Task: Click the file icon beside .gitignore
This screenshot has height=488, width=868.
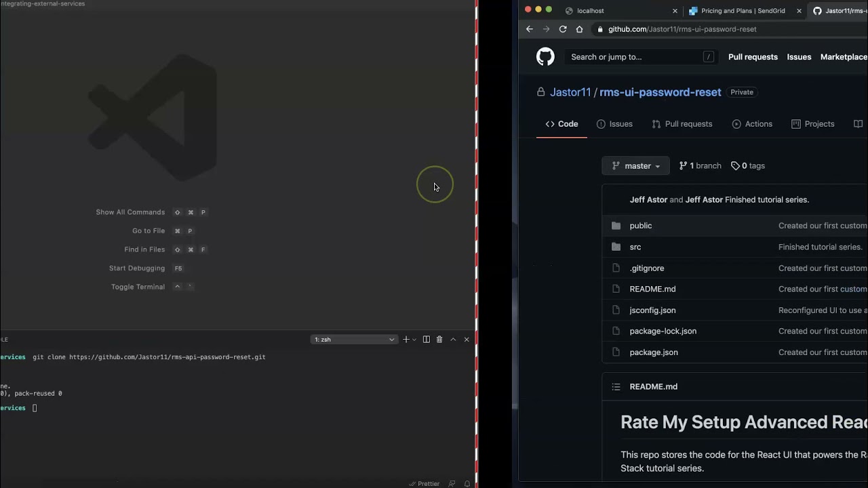Action: tap(616, 268)
